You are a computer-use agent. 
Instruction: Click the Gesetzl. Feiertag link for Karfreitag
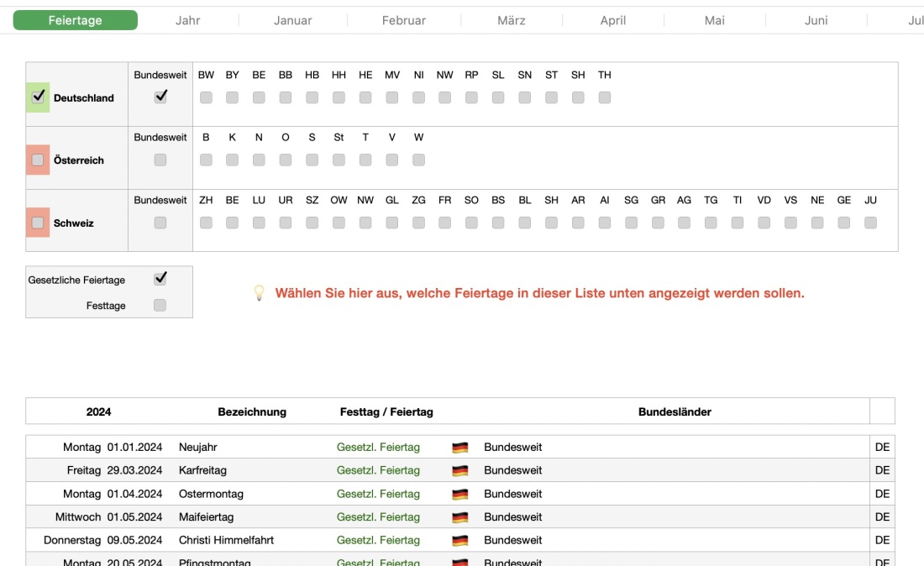pyautogui.click(x=379, y=470)
